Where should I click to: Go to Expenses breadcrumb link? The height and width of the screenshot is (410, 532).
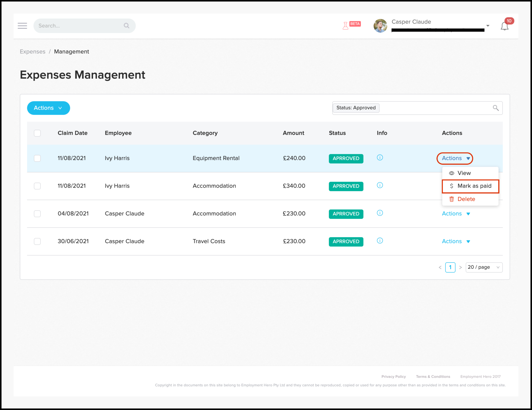click(32, 52)
